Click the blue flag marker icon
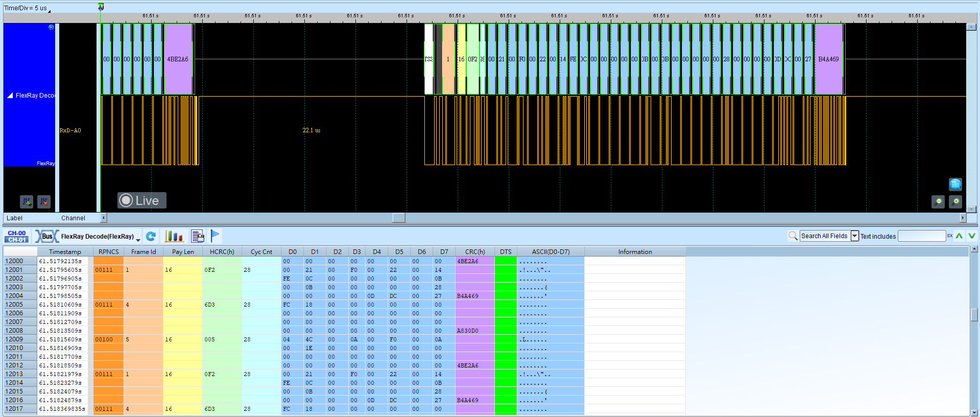980x417 pixels. (x=215, y=236)
